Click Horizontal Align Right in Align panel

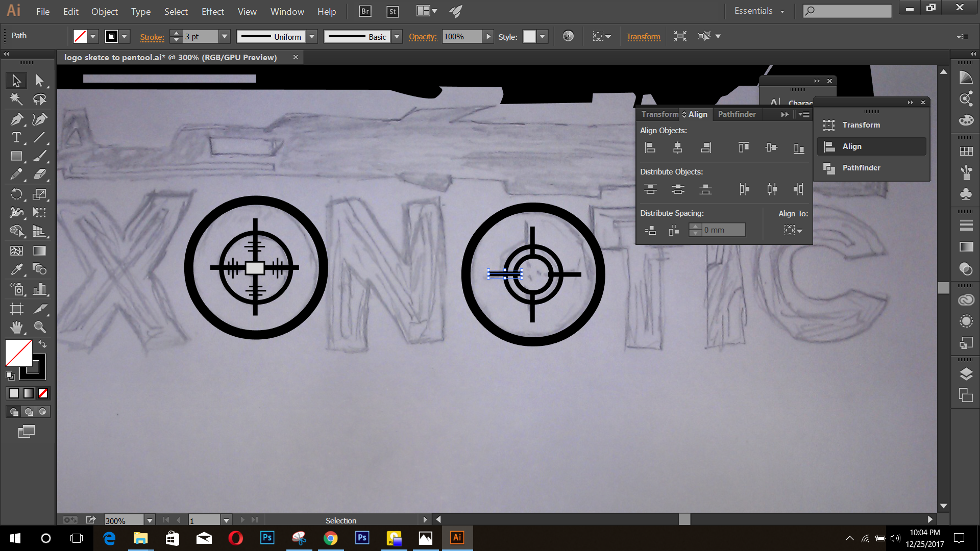706,148
